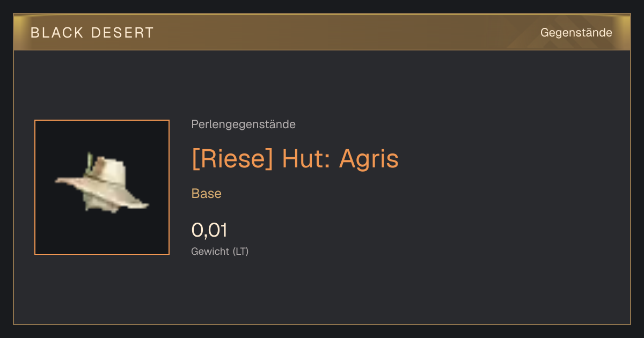This screenshot has width=644, height=338.
Task: Select the 0,01 weight value
Action: [x=209, y=230]
